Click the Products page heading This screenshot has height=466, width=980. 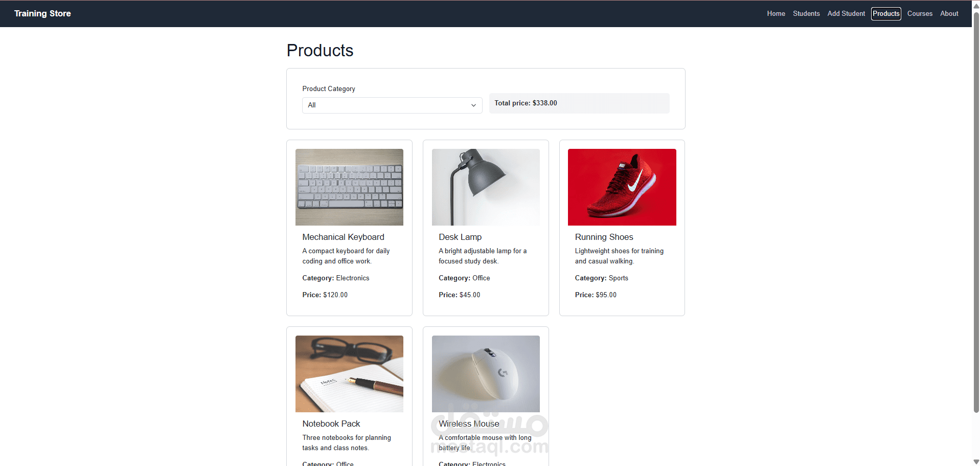(320, 50)
